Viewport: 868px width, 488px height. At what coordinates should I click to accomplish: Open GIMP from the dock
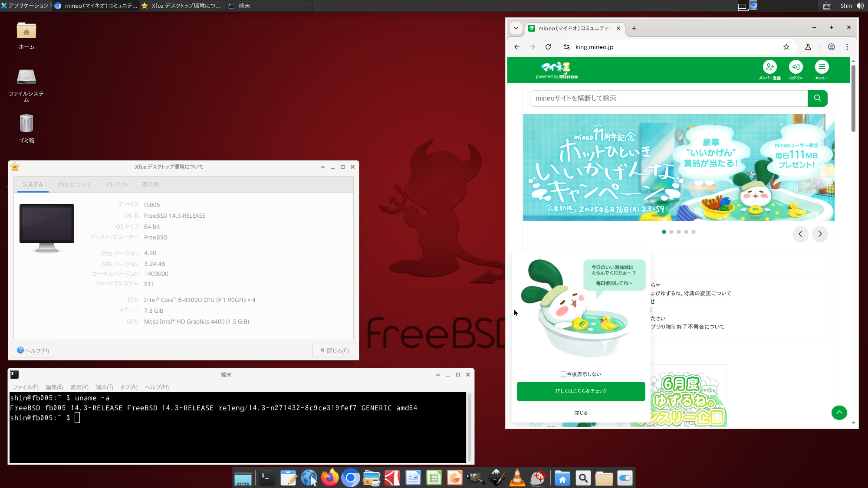[x=475, y=478]
